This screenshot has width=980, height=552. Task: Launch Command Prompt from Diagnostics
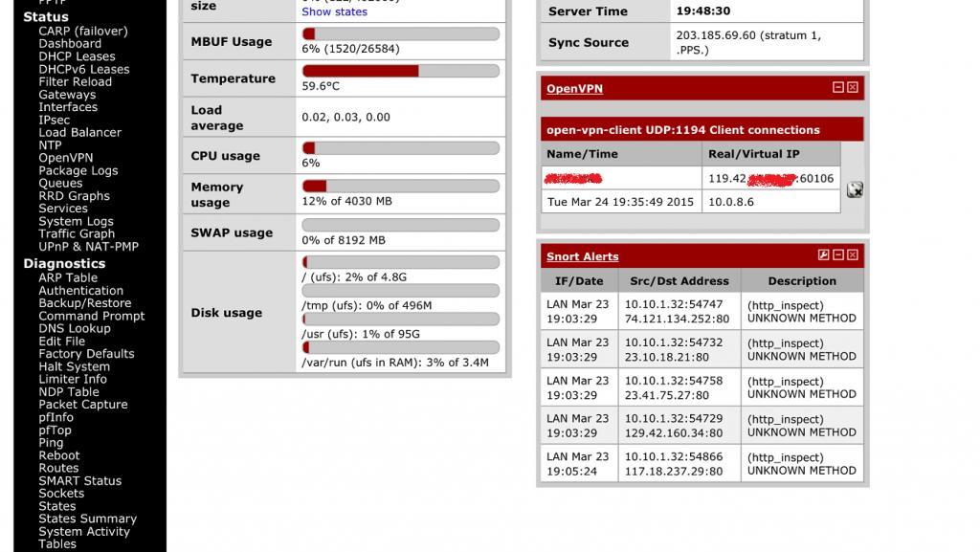[91, 316]
